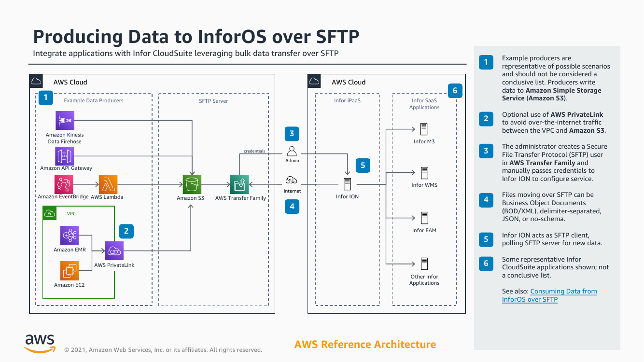Click the Infor ION text label
This screenshot has height=362, width=644.
(x=347, y=196)
